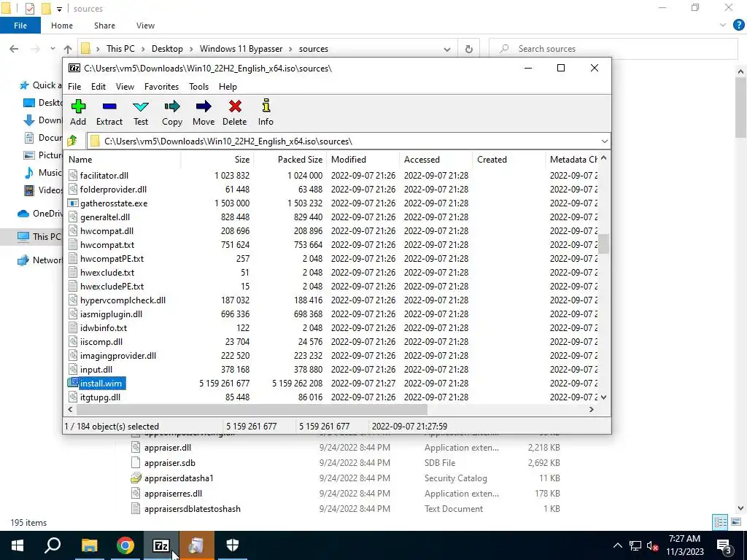This screenshot has width=747, height=560.
Task: Switch Explorer to details view icon
Action: coord(720,522)
